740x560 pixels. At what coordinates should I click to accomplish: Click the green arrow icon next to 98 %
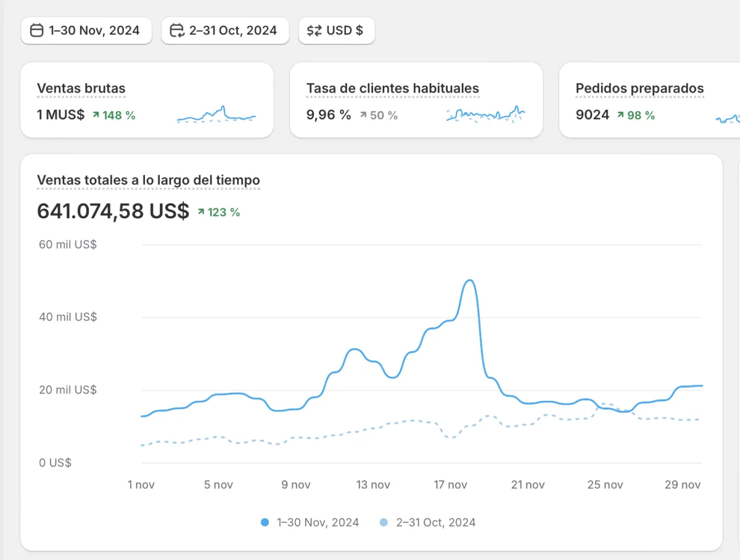620,115
